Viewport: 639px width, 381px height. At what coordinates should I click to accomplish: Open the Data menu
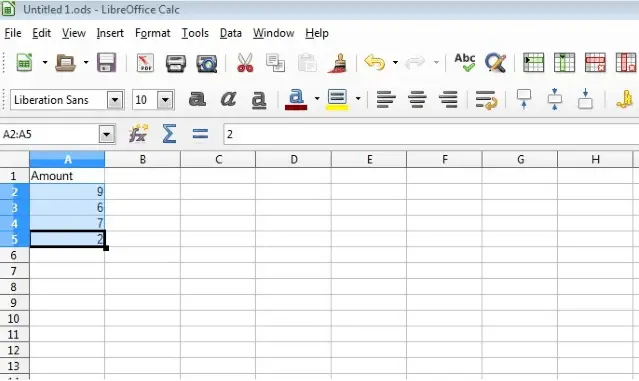[231, 33]
